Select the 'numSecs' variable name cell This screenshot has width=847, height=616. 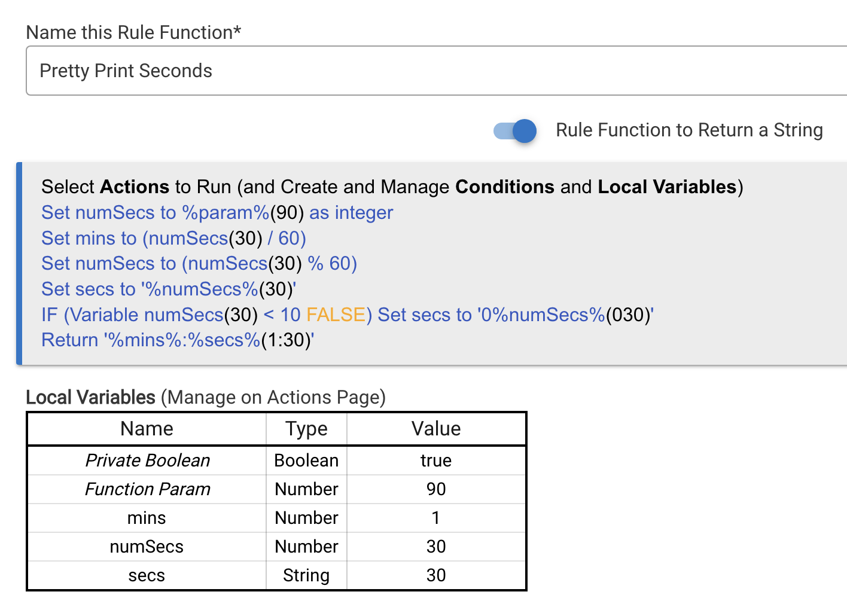[147, 547]
